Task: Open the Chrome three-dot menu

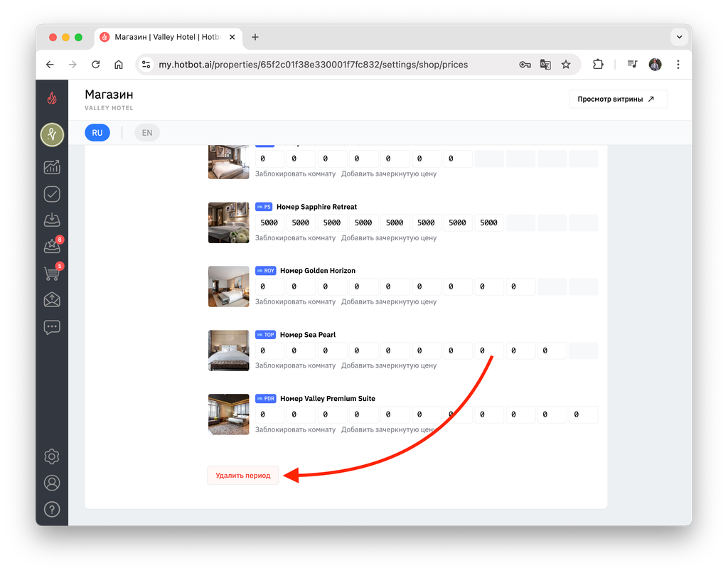Action: [678, 65]
